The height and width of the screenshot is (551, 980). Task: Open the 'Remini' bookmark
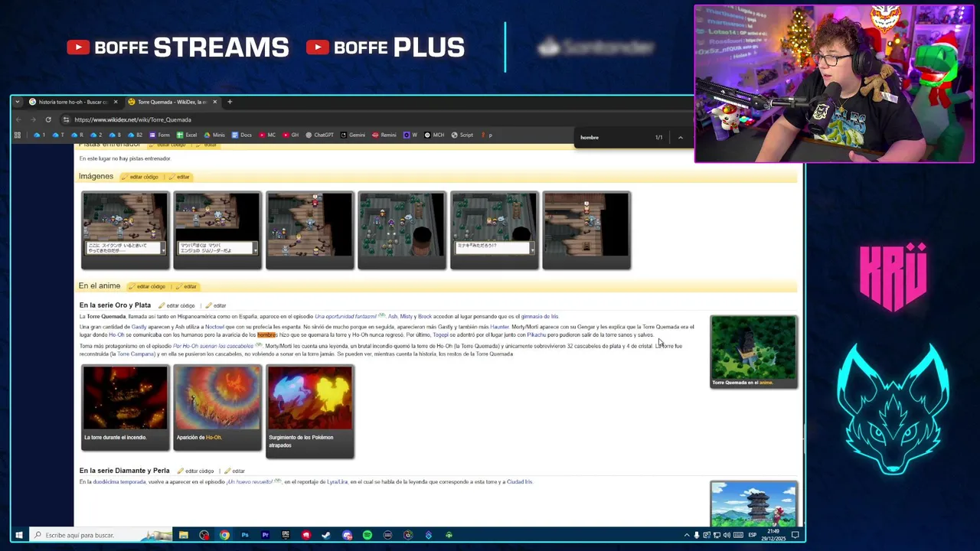coord(384,135)
